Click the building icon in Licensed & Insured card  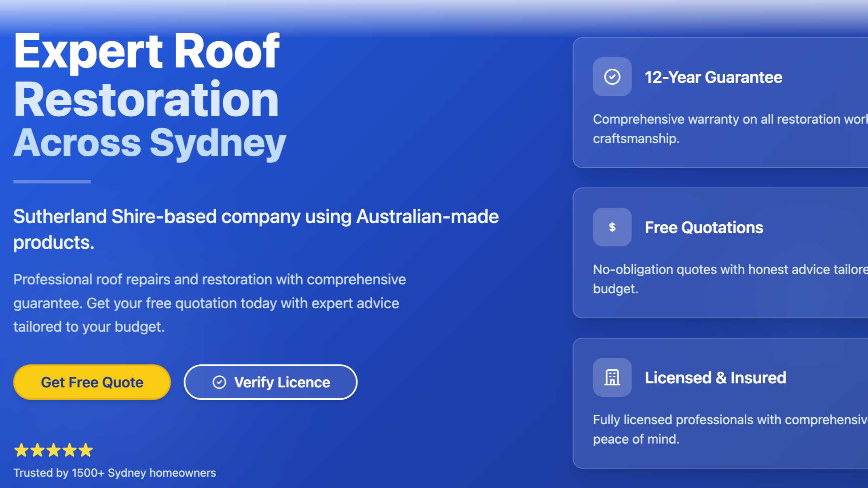[x=612, y=377]
